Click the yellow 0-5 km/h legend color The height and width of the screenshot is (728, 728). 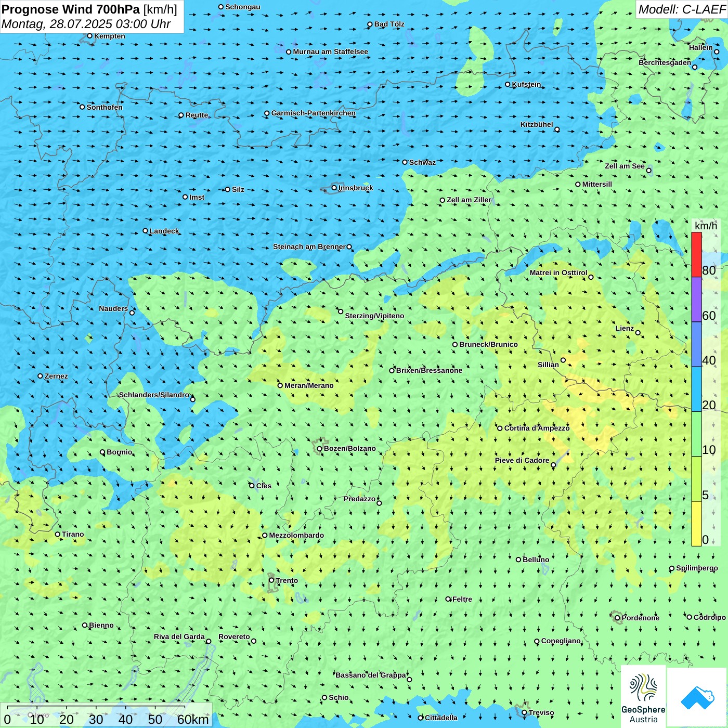pos(696,524)
